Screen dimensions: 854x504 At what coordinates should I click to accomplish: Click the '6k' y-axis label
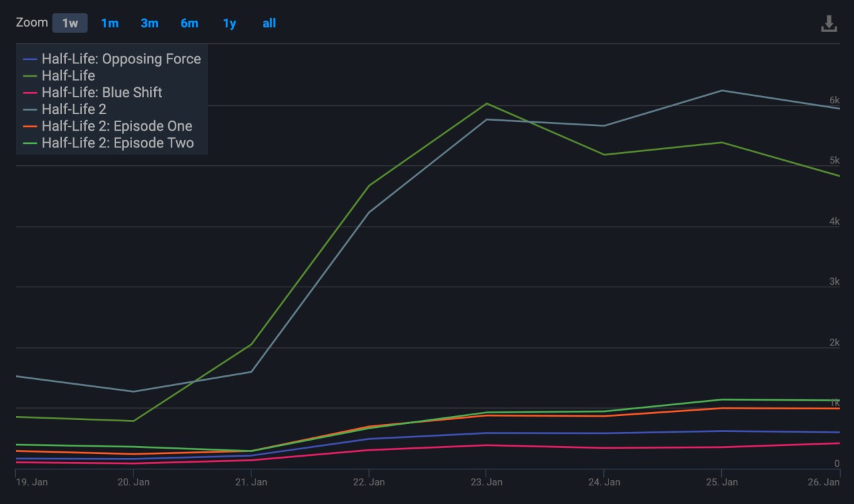[x=834, y=100]
